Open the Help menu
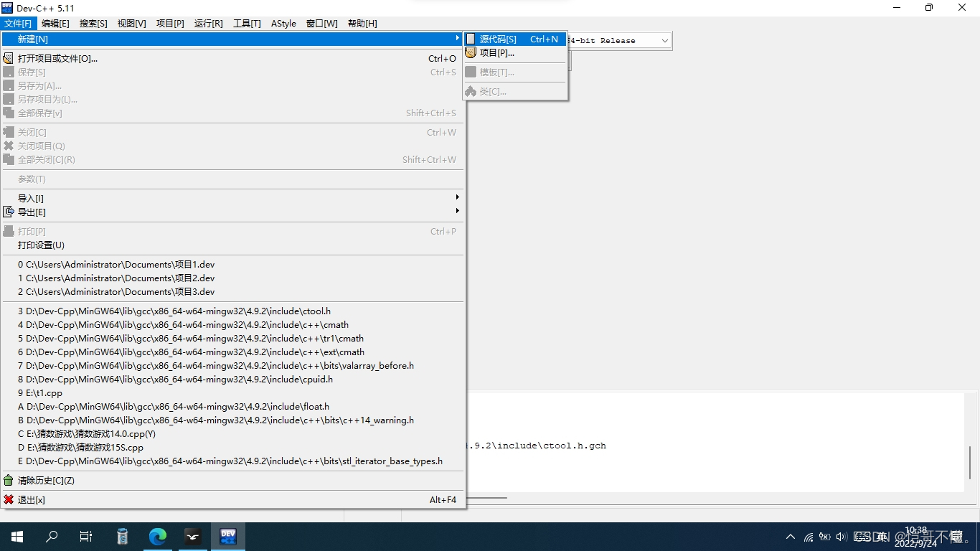The height and width of the screenshot is (551, 980). [362, 24]
